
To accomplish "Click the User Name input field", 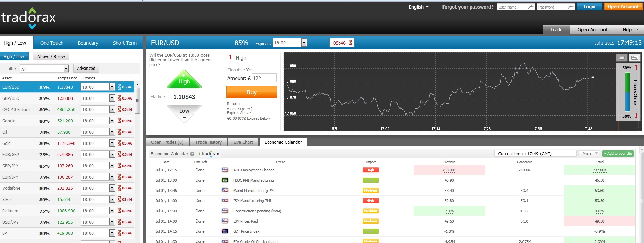I will click(x=516, y=7).
